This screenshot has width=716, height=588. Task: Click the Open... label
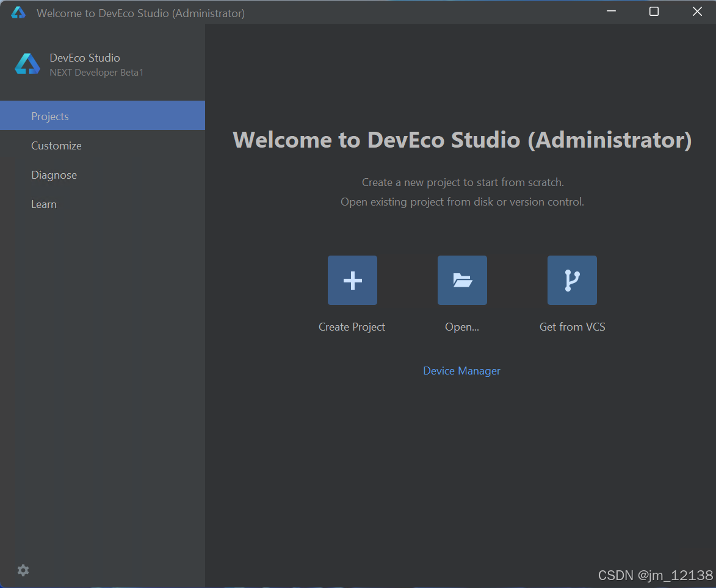(x=462, y=327)
